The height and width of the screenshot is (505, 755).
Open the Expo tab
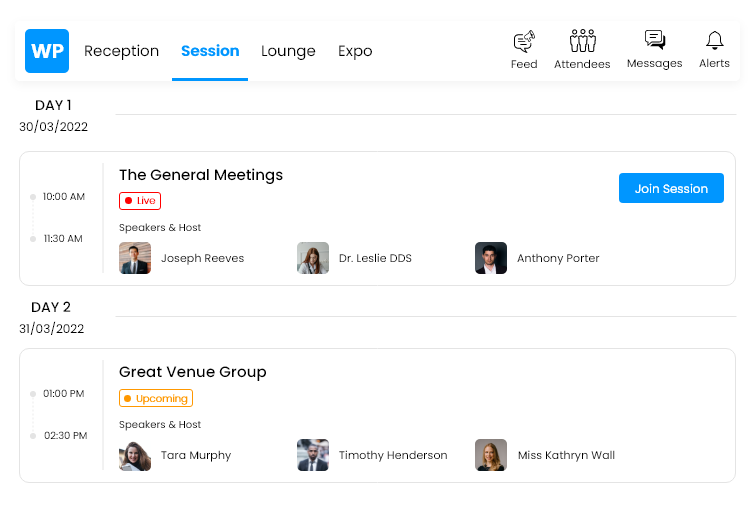[355, 51]
